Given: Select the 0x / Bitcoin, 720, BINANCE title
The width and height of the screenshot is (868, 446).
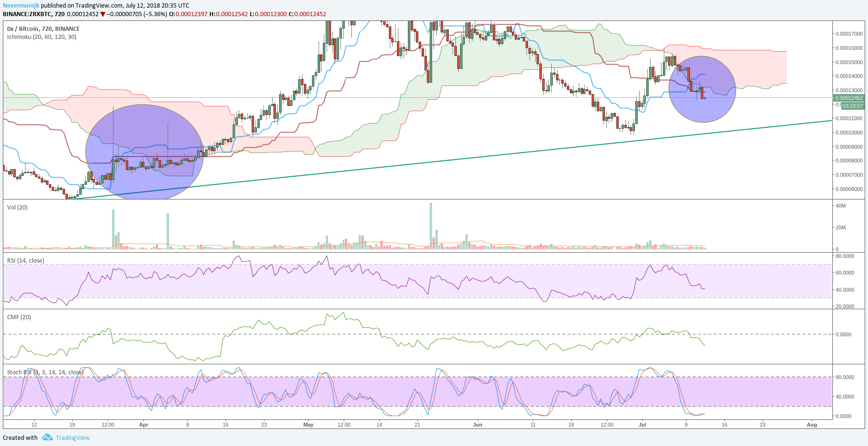Looking at the screenshot, I should pos(43,29).
